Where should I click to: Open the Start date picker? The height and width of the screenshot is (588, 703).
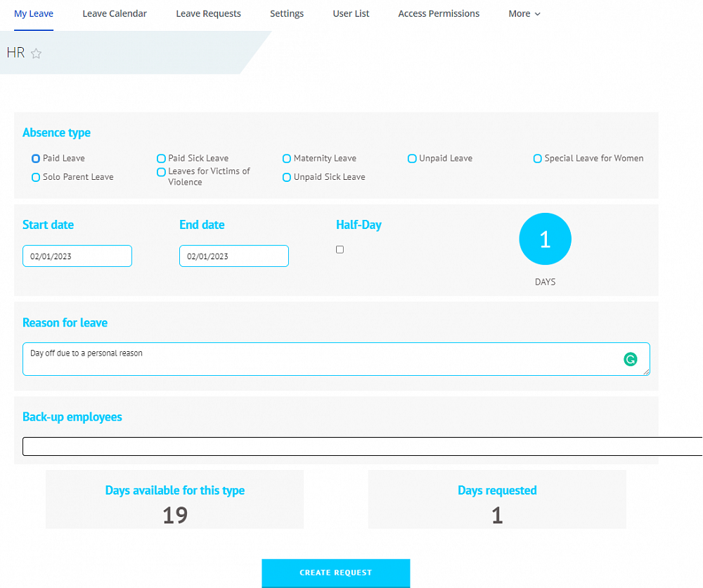77,256
